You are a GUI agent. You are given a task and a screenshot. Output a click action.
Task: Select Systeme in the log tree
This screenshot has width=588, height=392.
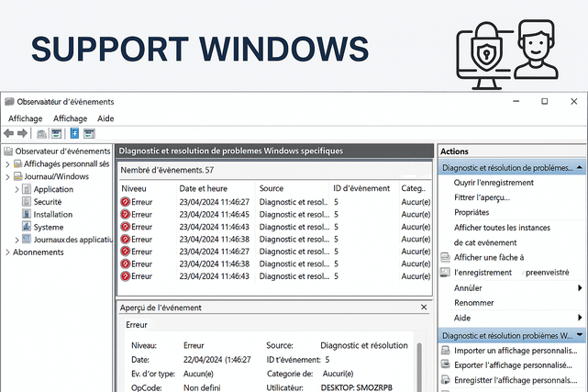(x=49, y=228)
